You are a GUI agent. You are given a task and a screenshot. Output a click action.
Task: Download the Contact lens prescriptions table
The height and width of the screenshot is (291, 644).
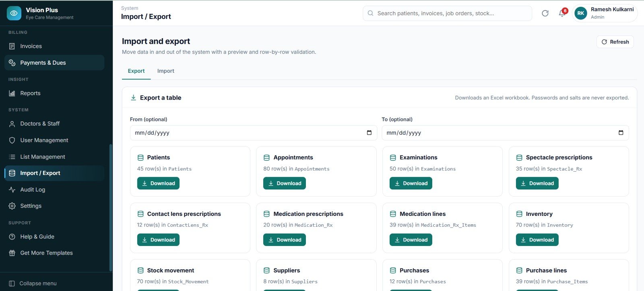[158, 240]
